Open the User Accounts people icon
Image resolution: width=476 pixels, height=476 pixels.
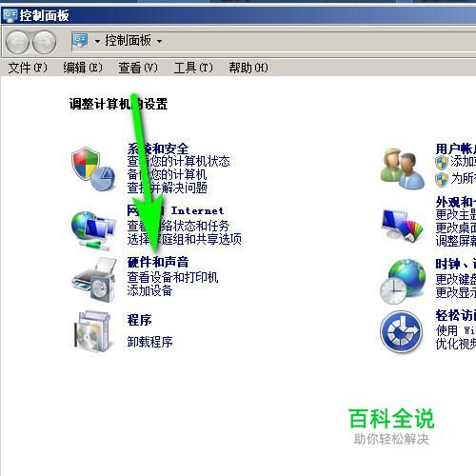pyautogui.click(x=403, y=169)
